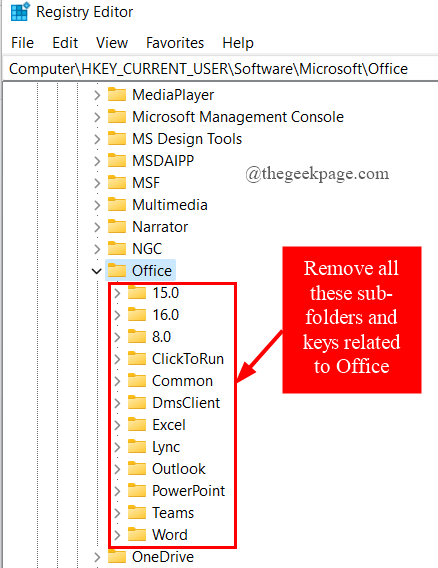Expand the Microsoft Management Console key
This screenshot has width=438, height=568.
point(97,117)
